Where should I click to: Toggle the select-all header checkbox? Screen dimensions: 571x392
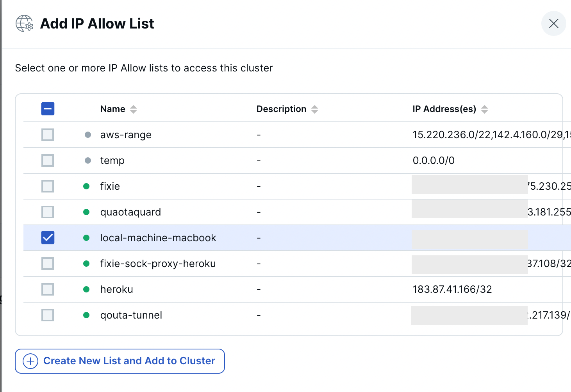click(x=48, y=109)
